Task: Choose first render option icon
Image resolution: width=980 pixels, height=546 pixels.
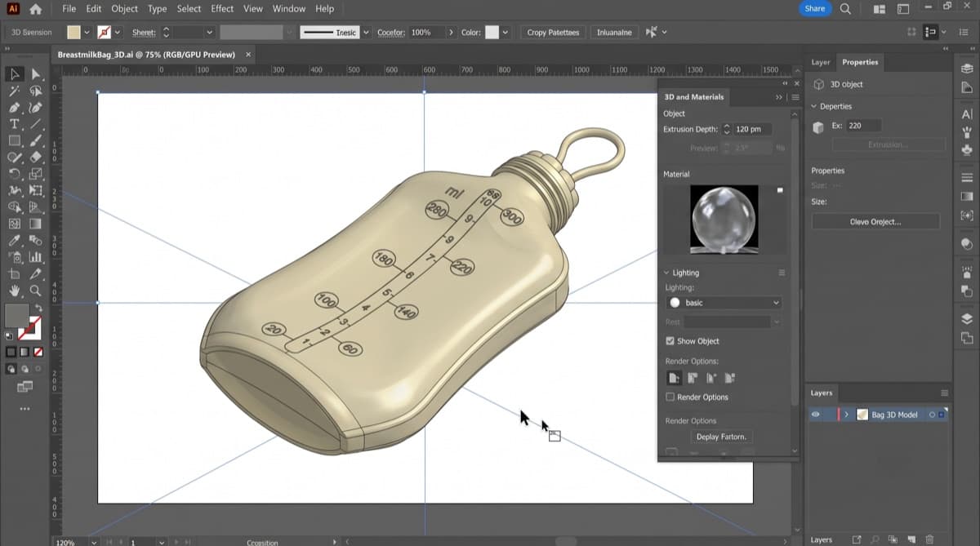Action: pyautogui.click(x=674, y=378)
